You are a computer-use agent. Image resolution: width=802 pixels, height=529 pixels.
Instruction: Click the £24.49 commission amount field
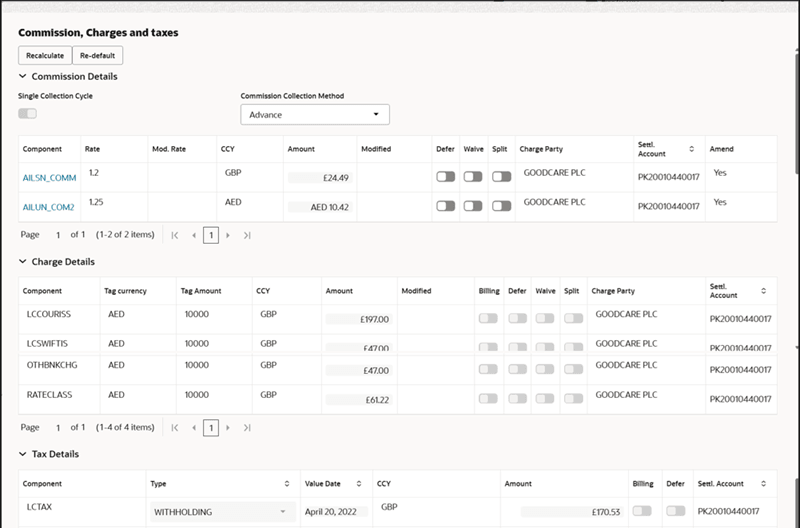point(320,178)
